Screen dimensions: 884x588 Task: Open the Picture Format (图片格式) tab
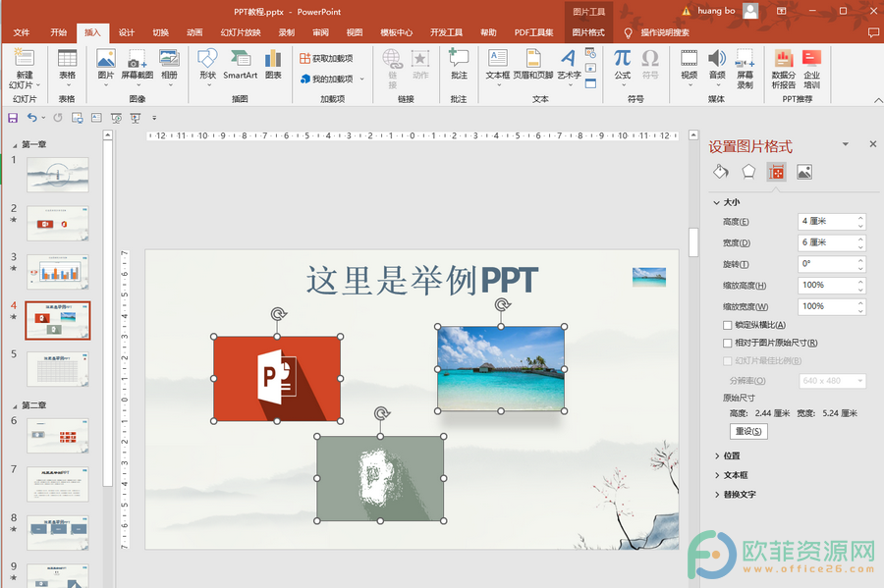(588, 32)
